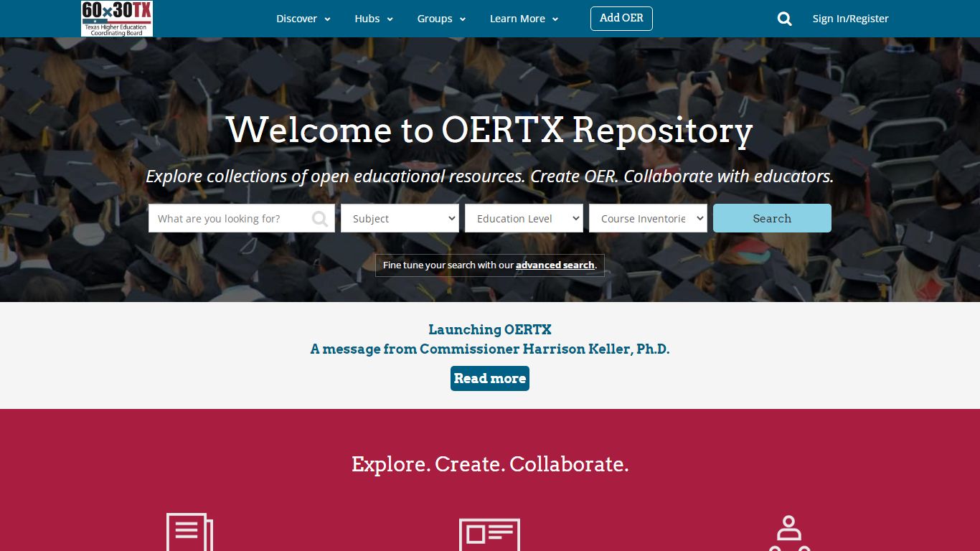Open the Groups menu
Image resolution: width=980 pixels, height=551 pixels.
(441, 19)
